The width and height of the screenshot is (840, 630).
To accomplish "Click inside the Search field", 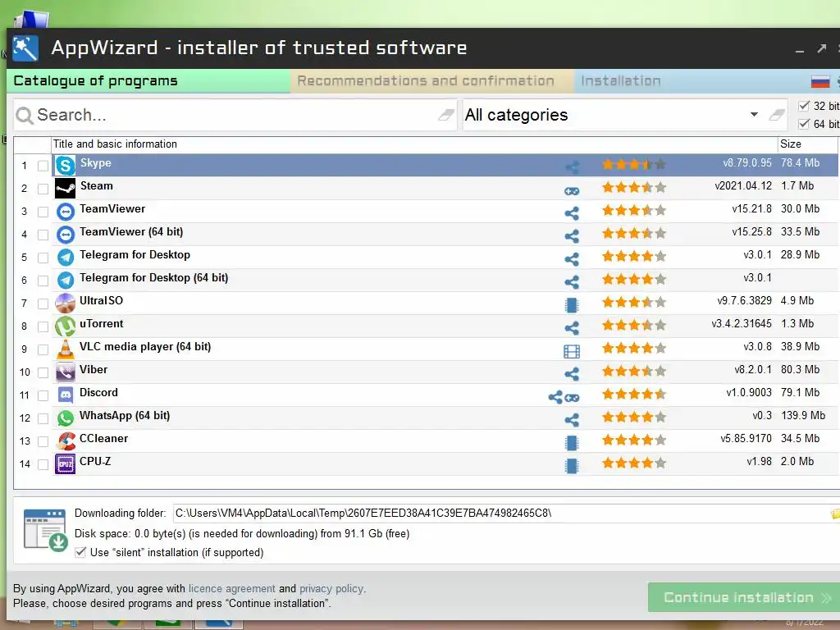I will [235, 115].
